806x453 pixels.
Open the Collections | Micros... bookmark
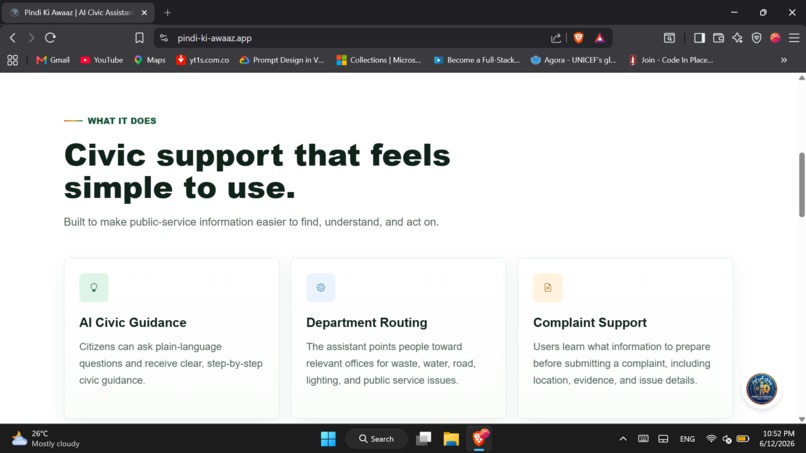379,60
